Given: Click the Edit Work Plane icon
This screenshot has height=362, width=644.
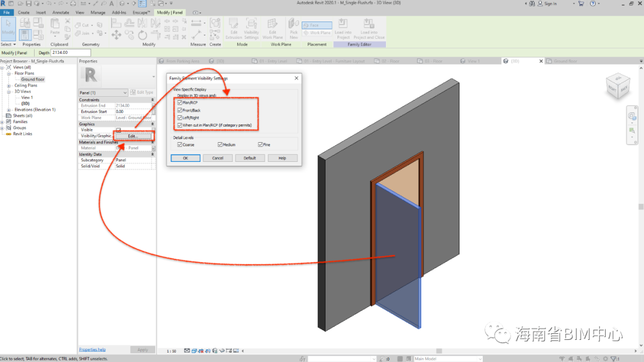Looking at the screenshot, I should point(272,27).
